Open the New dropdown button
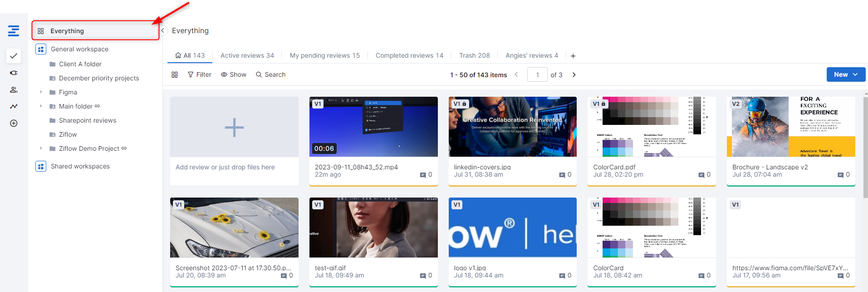 (846, 74)
